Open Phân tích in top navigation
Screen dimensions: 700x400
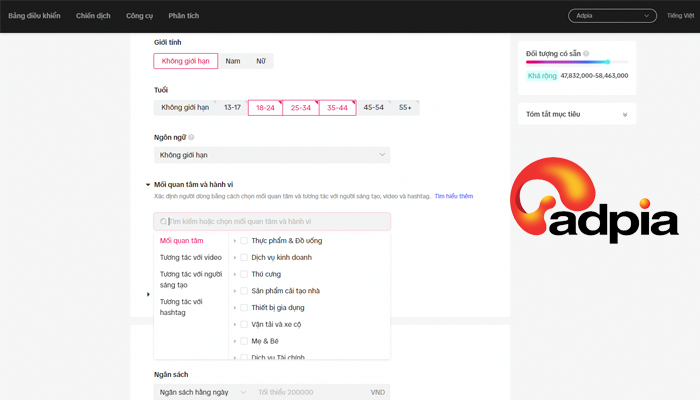(183, 16)
